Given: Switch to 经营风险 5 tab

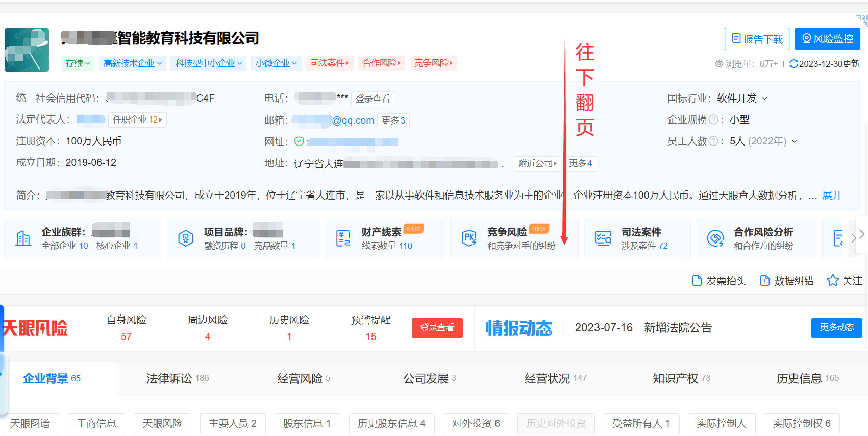Looking at the screenshot, I should pyautogui.click(x=304, y=378).
